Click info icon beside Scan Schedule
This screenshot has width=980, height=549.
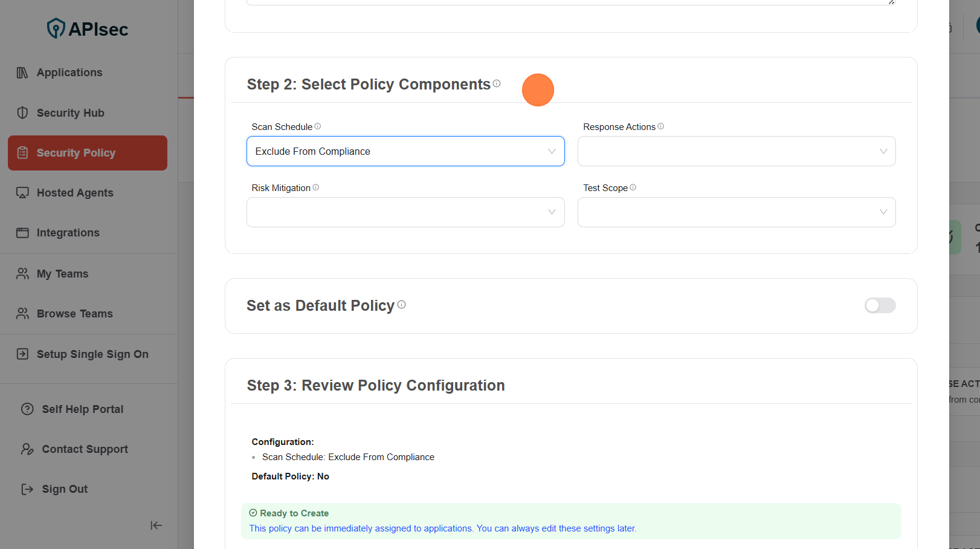coord(318,126)
